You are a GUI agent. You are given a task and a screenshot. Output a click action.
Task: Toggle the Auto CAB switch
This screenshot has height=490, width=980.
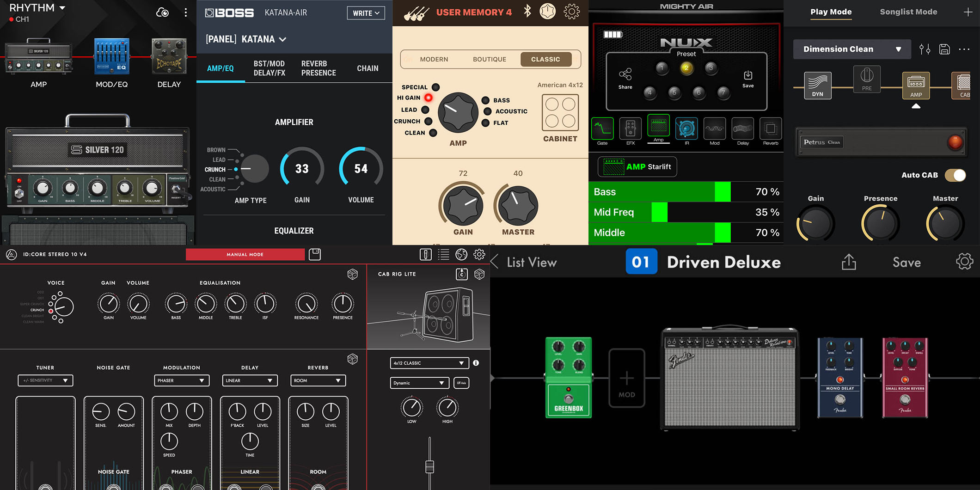(955, 175)
